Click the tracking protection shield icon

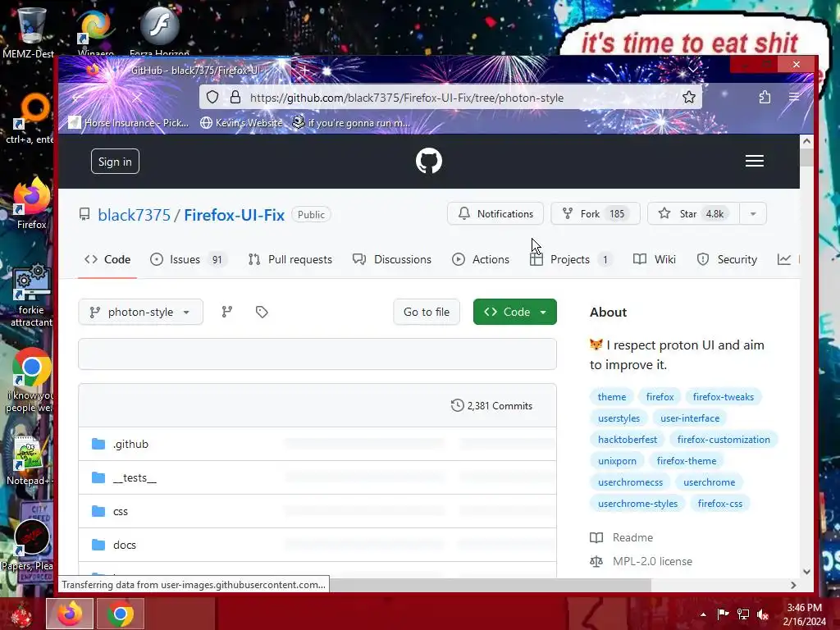(x=212, y=97)
